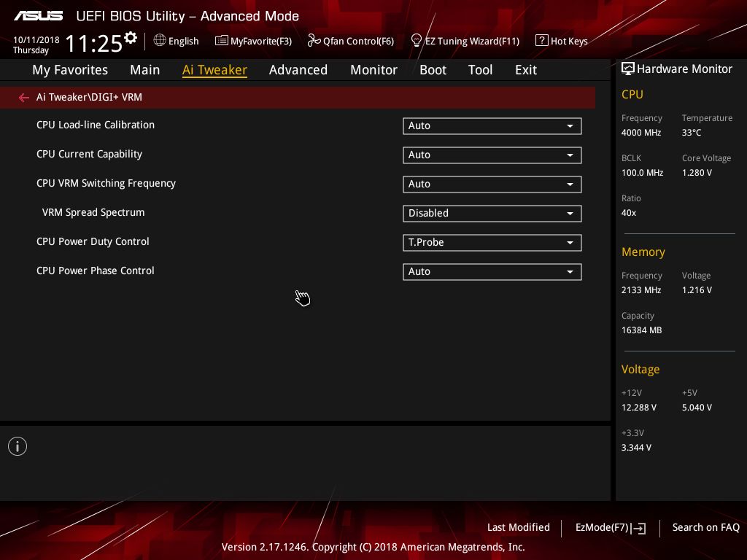Select CPU VRM Switching Frequency label
The width and height of the screenshot is (747, 560).
tap(106, 183)
